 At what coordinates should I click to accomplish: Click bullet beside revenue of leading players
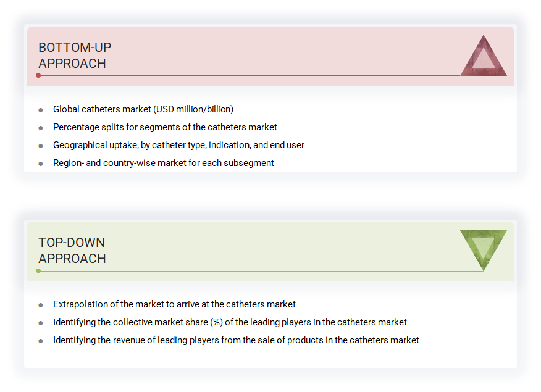tap(41, 341)
